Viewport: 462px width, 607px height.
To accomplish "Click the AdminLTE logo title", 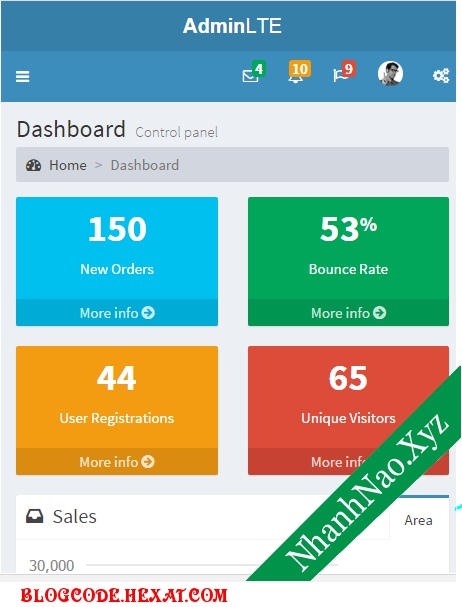I will click(x=232, y=26).
